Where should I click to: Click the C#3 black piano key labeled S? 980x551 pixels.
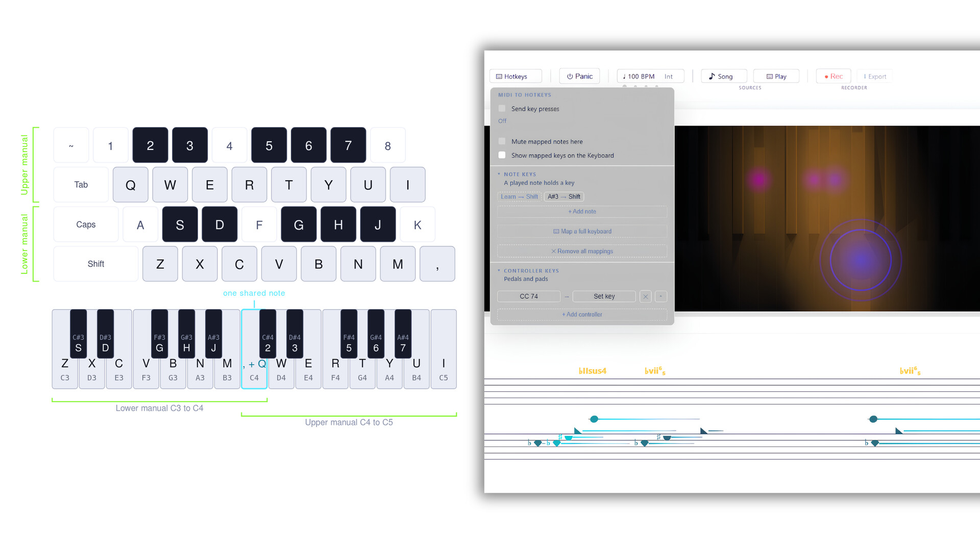coord(78,334)
